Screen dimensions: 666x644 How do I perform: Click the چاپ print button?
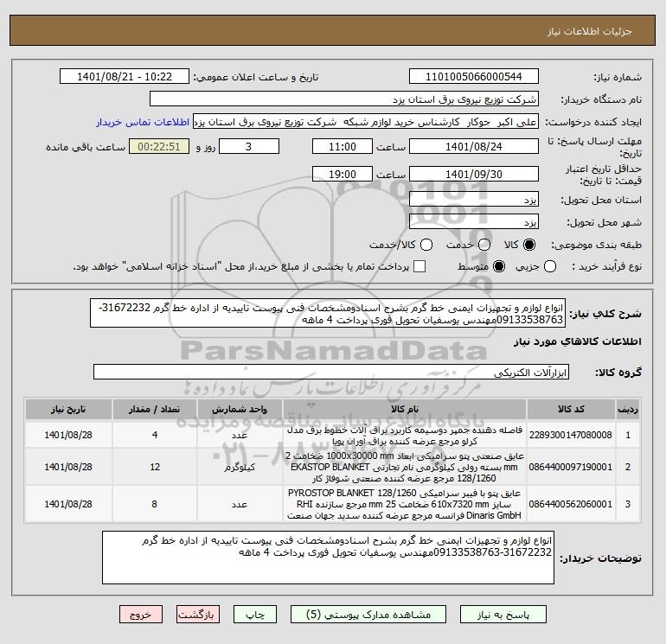pyautogui.click(x=255, y=615)
